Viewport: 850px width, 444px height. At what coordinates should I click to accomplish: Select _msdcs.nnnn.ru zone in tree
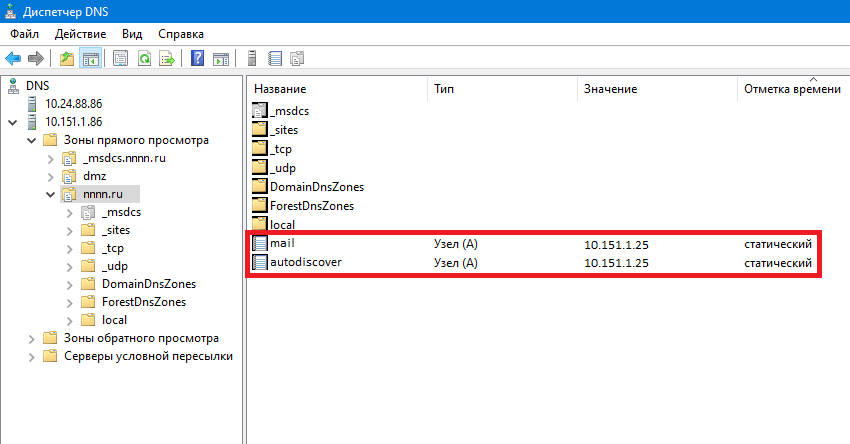point(124,158)
